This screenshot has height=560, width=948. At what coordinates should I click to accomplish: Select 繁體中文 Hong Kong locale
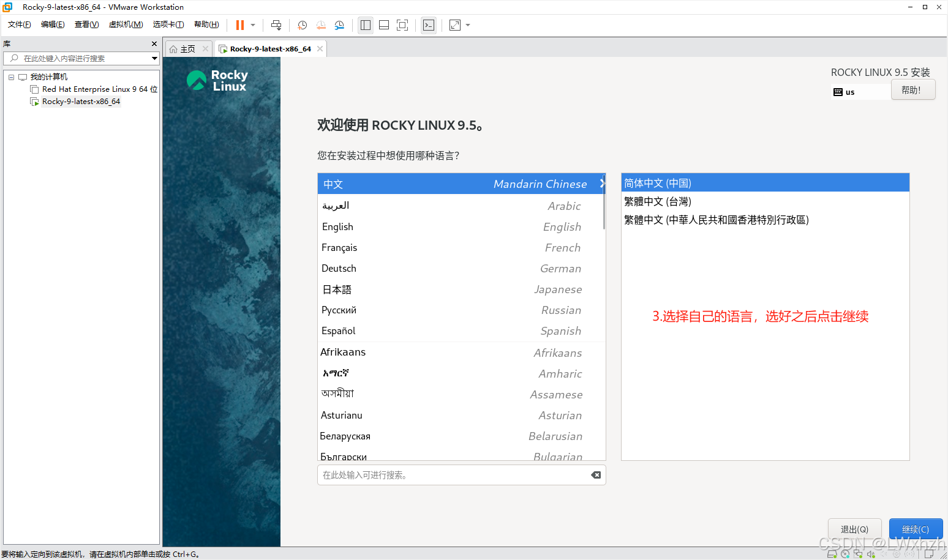point(765,220)
